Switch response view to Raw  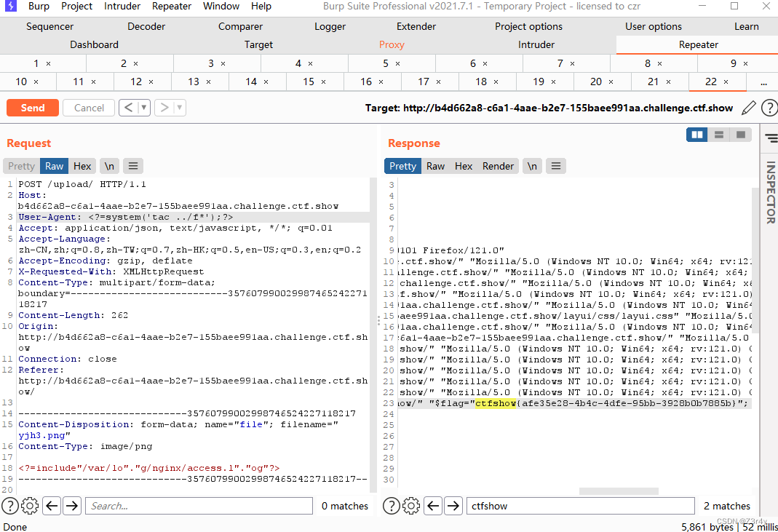click(x=435, y=166)
